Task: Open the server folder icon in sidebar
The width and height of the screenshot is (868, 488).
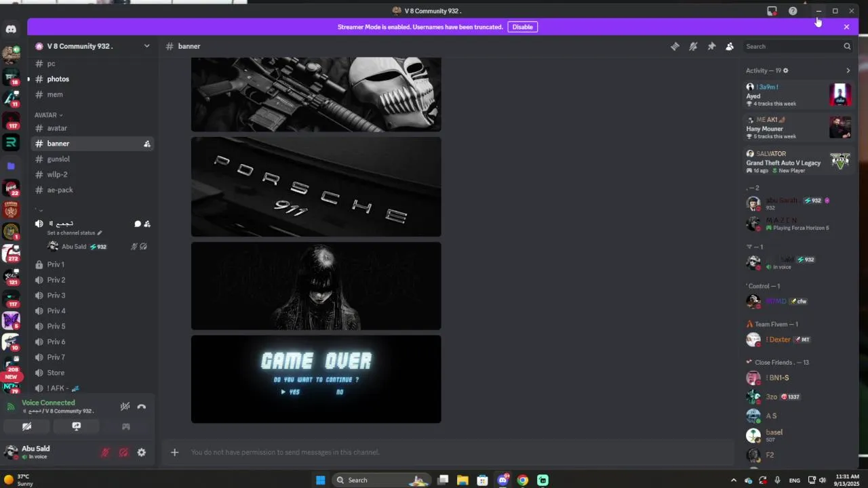Action: [x=11, y=165]
